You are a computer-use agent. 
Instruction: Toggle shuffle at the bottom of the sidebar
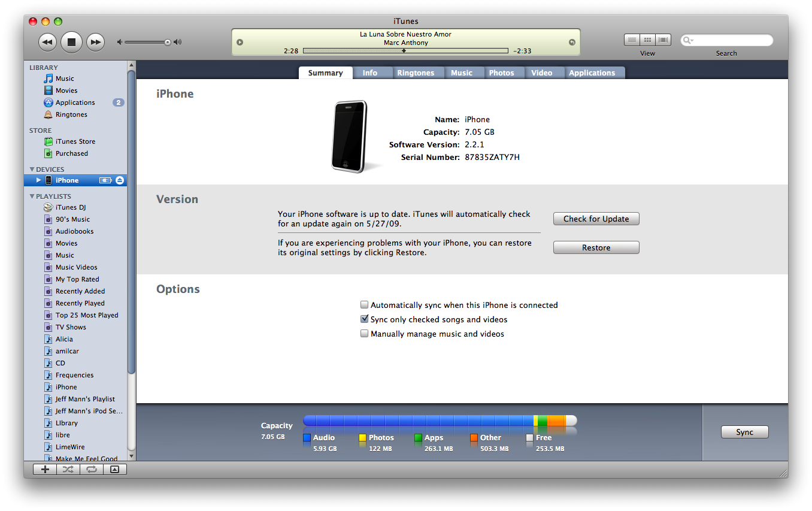coord(68,470)
